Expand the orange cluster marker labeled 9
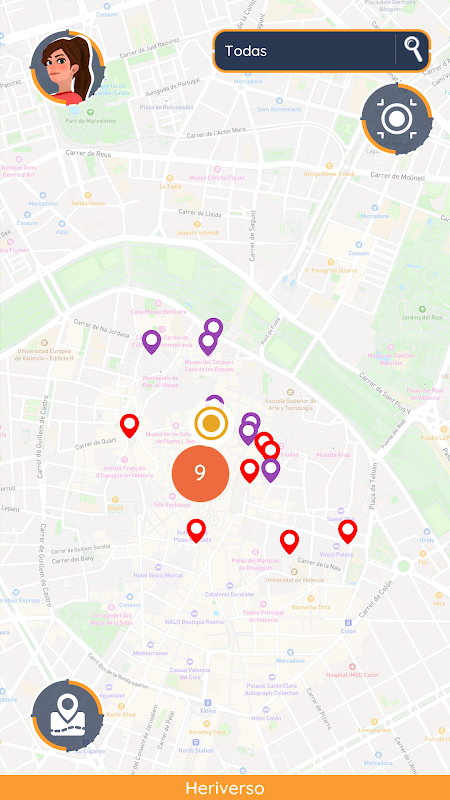Viewport: 450px width, 800px height. coord(201,473)
